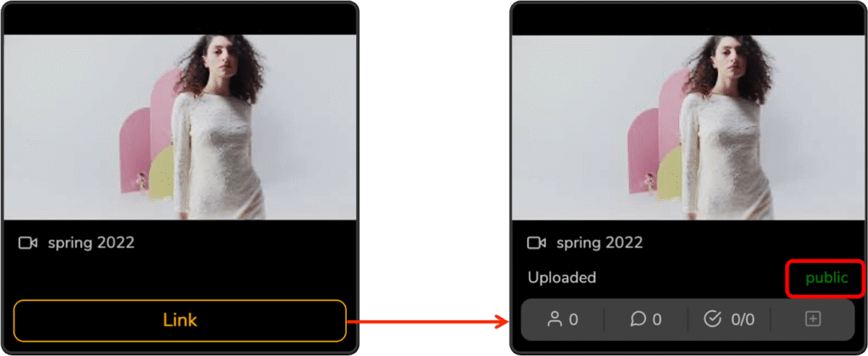Click video camera icon on right card
Viewport: 868px width, 356px height.
(537, 243)
